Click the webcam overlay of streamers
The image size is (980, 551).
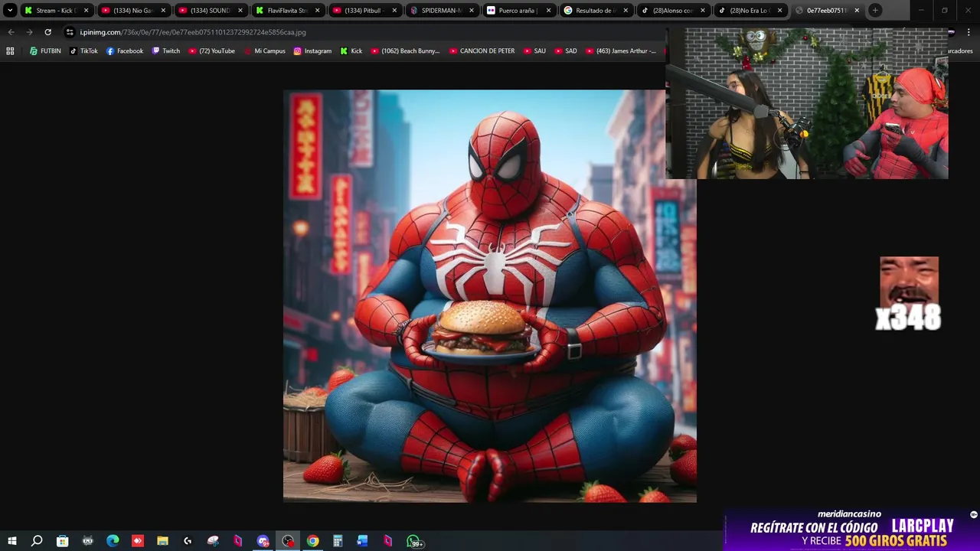[807, 103]
